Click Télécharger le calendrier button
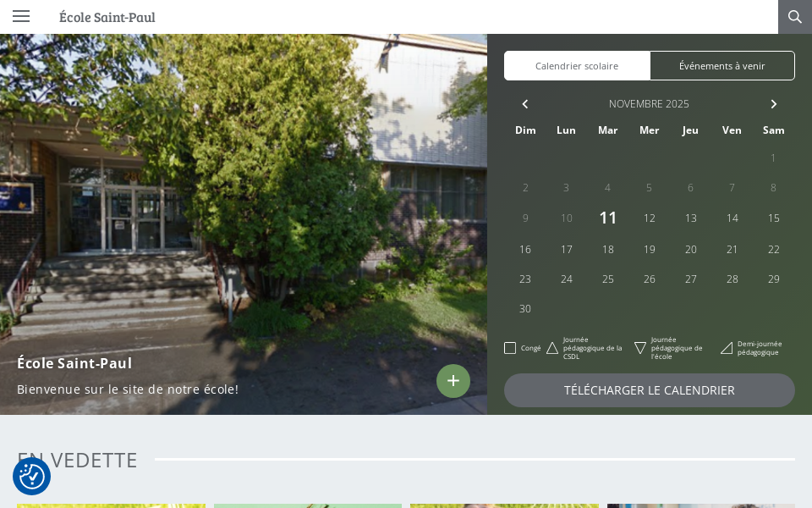Viewport: 812px width, 508px height. click(x=650, y=390)
